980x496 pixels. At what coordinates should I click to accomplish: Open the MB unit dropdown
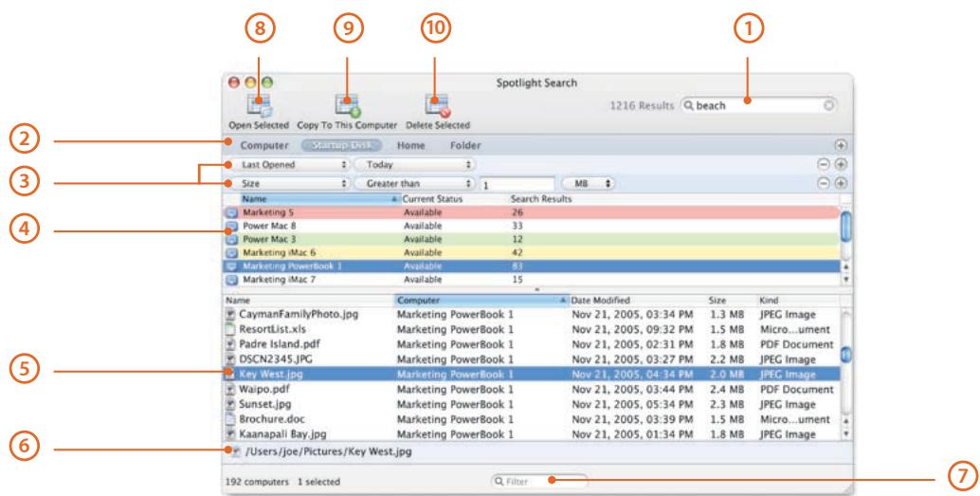point(589,183)
